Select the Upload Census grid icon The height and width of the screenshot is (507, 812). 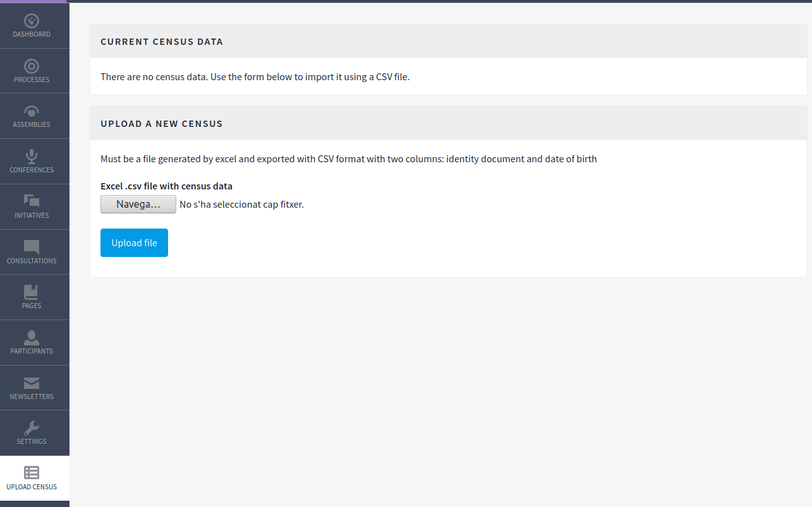click(x=32, y=472)
